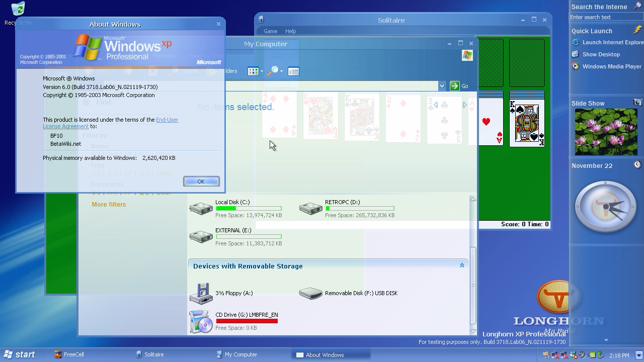
Task: Click the water lilies slide show thumbnail
Action: [x=605, y=132]
